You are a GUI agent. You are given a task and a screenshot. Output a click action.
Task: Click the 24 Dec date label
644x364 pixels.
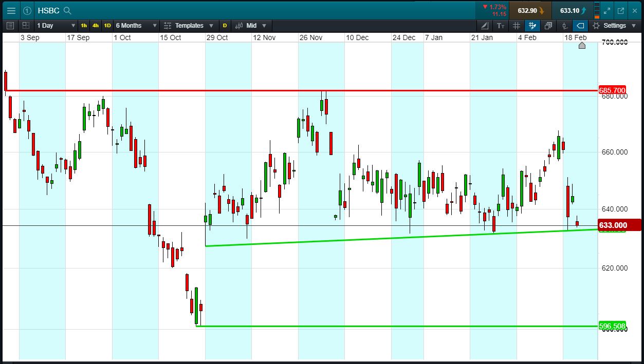[x=404, y=37]
